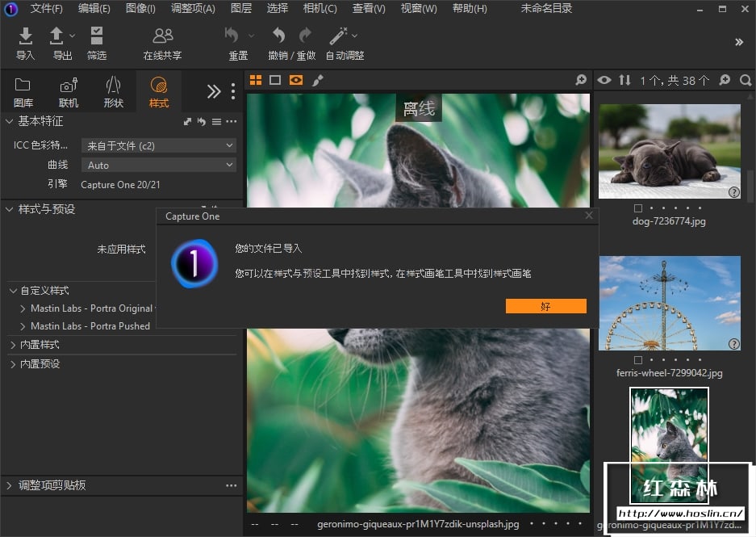Click the 导入 (Import) toolbar icon
Screen dimensions: 756x537
(25, 36)
